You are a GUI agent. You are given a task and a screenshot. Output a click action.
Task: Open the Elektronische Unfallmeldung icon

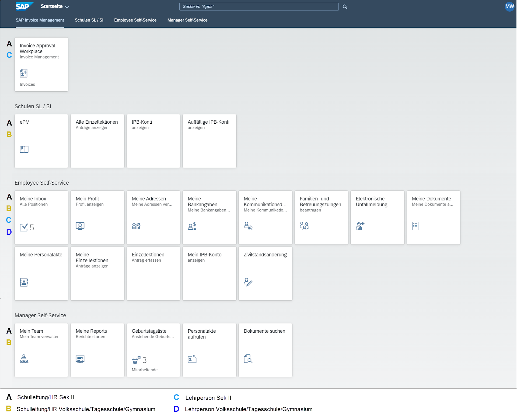[360, 226]
